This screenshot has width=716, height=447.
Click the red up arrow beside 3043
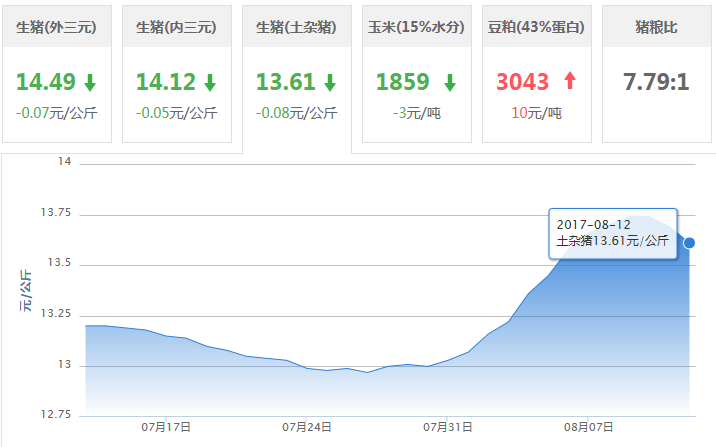tap(570, 82)
